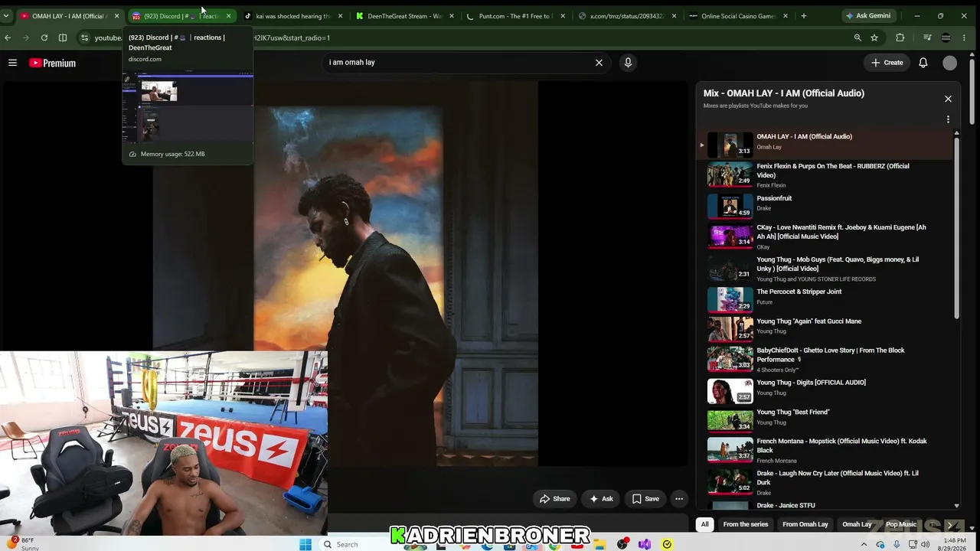980x551 pixels.
Task: Click the Ask button below video
Action: point(601,499)
